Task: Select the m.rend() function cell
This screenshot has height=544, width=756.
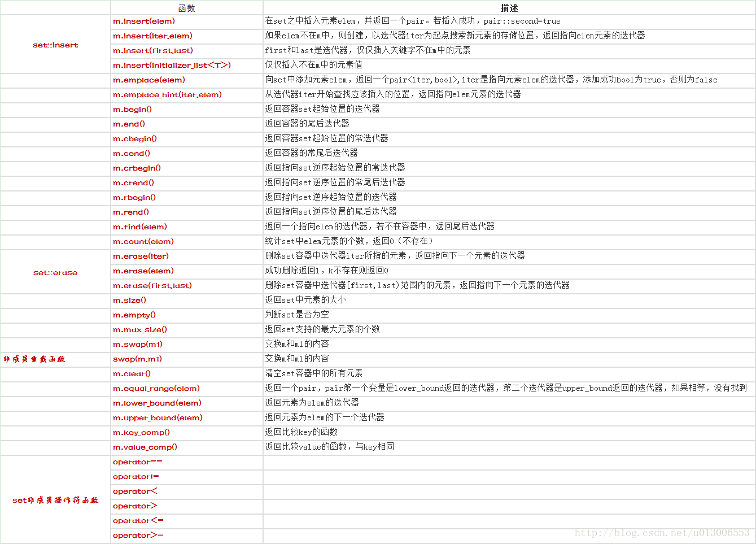Action: coord(187,212)
